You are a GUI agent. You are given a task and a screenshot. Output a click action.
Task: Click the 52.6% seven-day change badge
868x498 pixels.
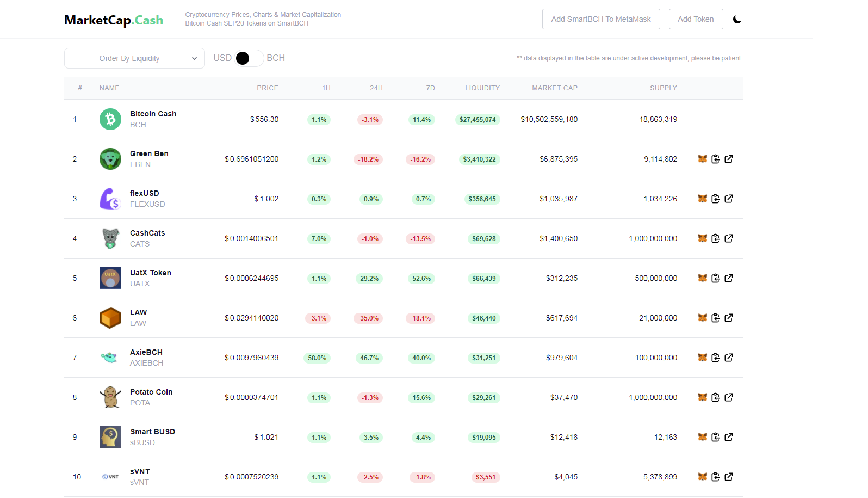421,279
